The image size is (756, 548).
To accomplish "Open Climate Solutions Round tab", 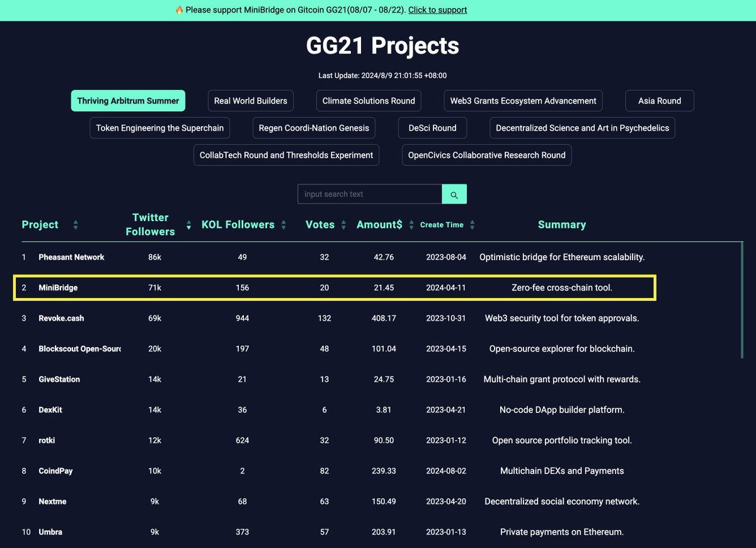I will click(369, 101).
